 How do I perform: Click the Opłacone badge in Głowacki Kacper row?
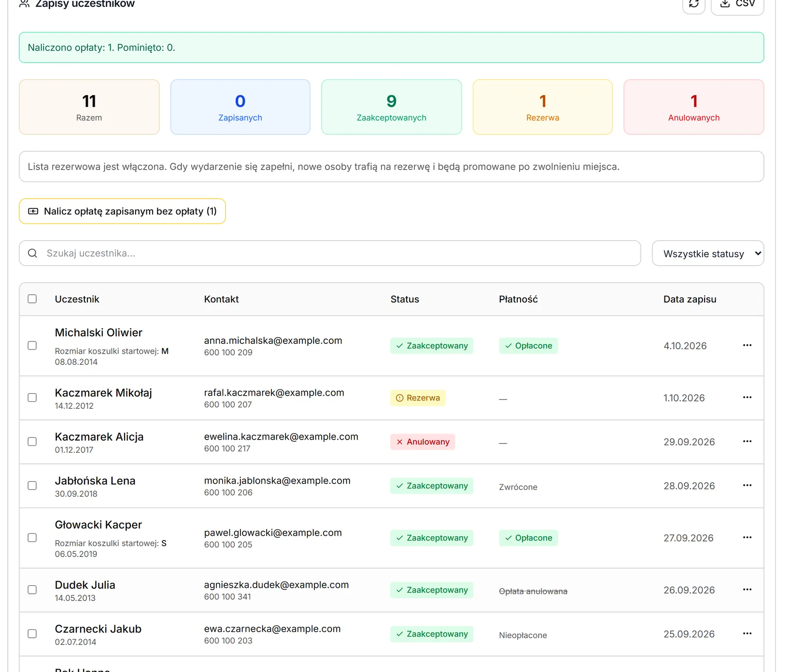(x=528, y=538)
